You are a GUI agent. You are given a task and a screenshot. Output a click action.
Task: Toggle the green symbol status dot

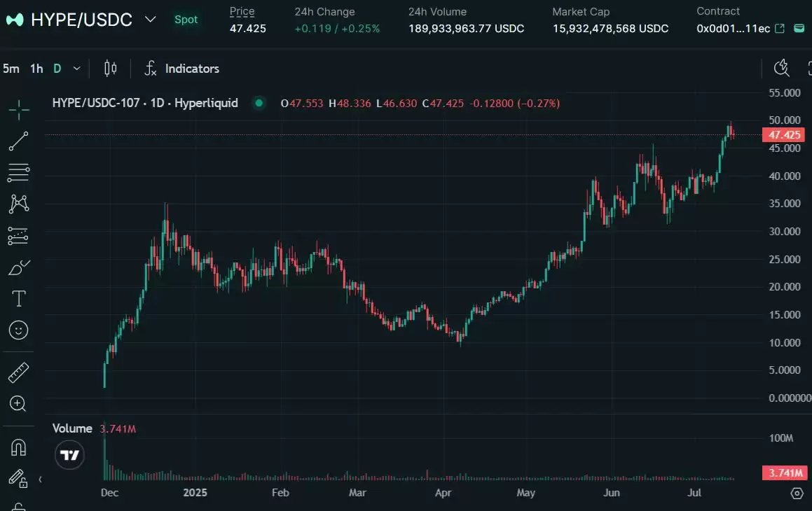tap(259, 102)
